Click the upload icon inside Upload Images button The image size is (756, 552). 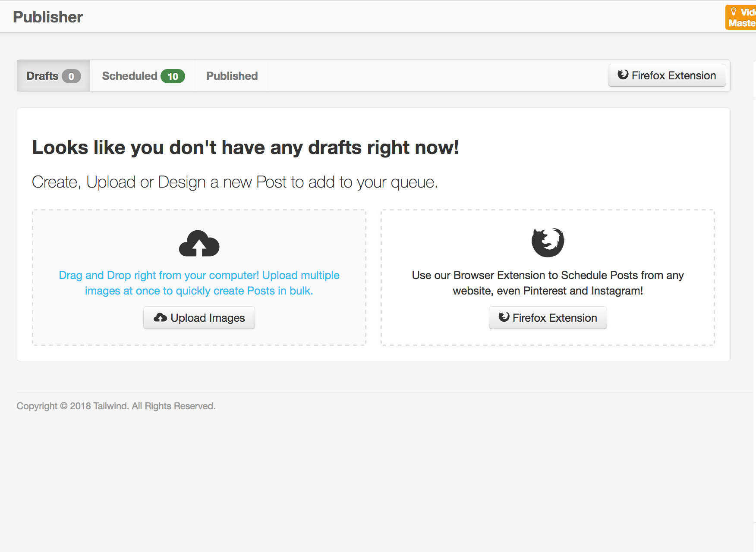coord(160,317)
